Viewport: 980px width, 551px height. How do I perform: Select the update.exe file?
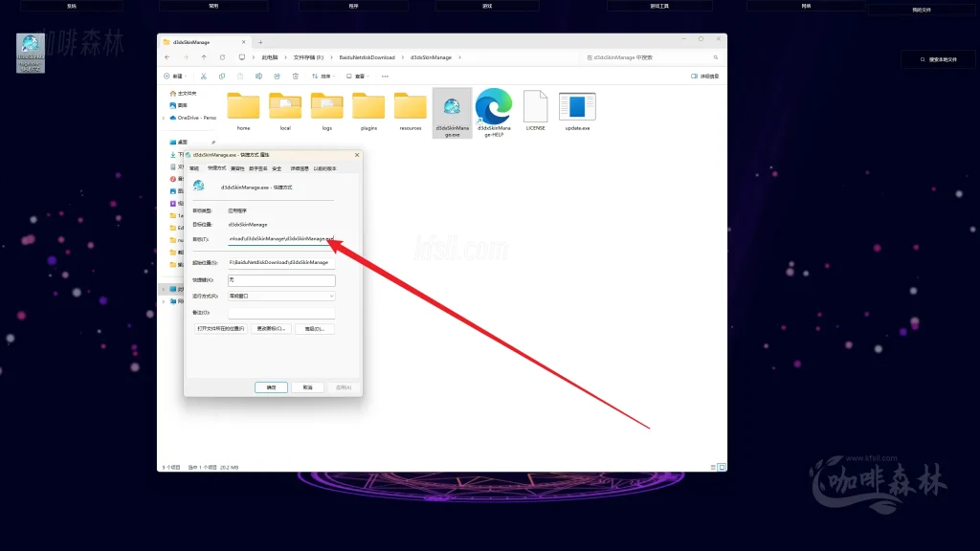click(577, 108)
